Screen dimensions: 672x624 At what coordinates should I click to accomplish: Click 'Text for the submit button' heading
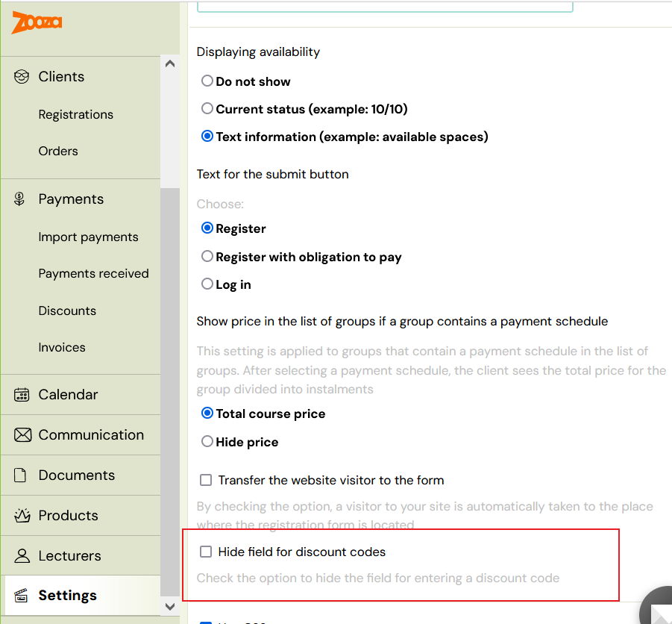272,175
